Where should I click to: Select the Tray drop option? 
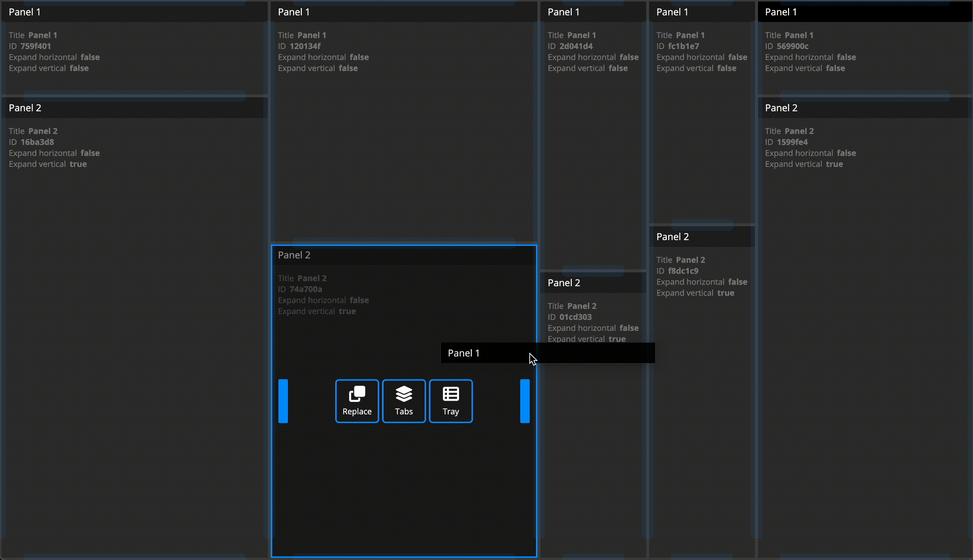pos(451,401)
